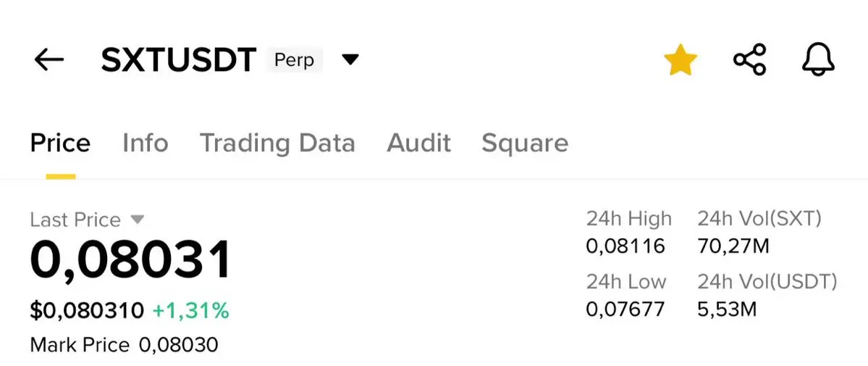868x366 pixels.
Task: Tap the Perp contract badge
Action: [295, 60]
